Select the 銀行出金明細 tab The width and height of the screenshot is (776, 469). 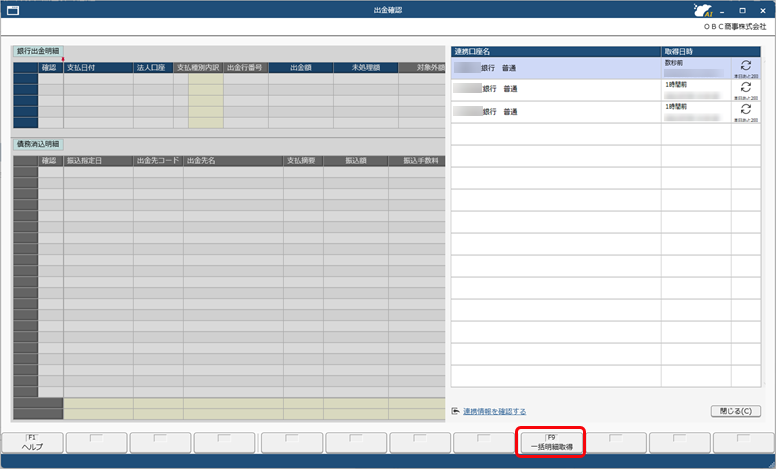click(38, 50)
